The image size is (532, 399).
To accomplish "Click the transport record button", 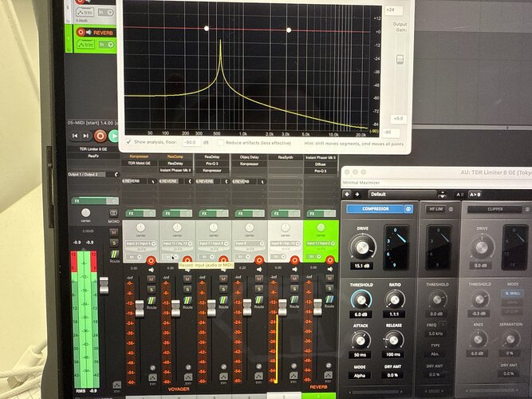I will (x=100, y=136).
